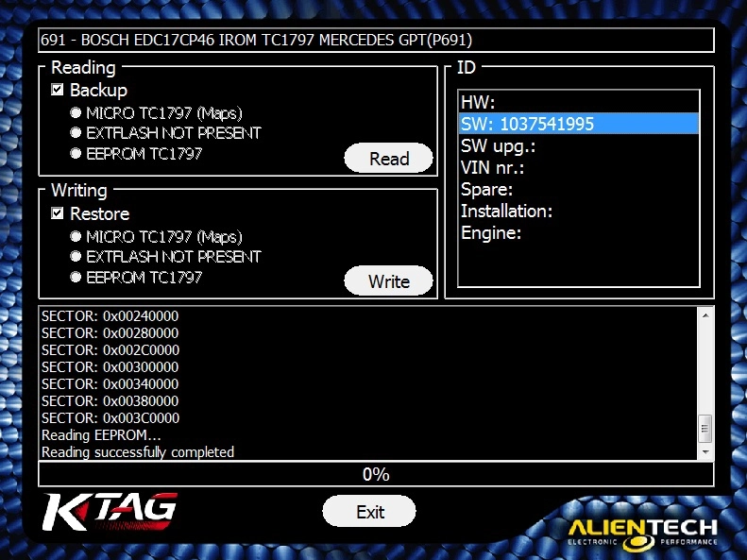Click log line Reading EEPROM...

point(101,435)
